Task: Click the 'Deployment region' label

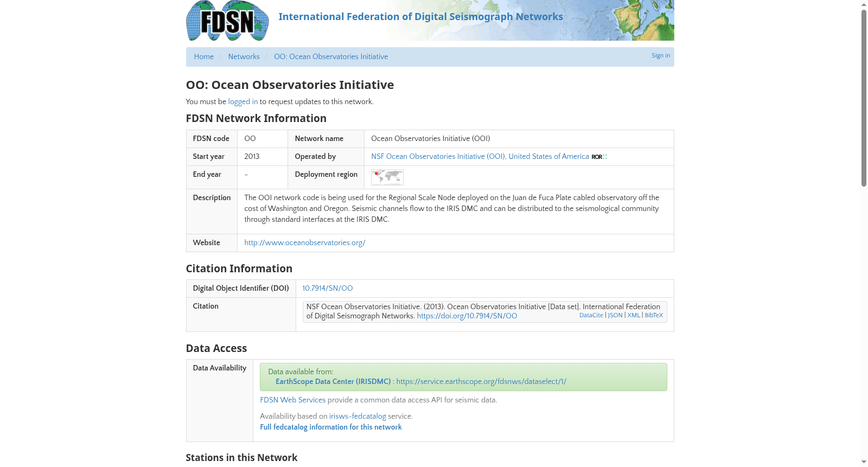Action: (326, 174)
